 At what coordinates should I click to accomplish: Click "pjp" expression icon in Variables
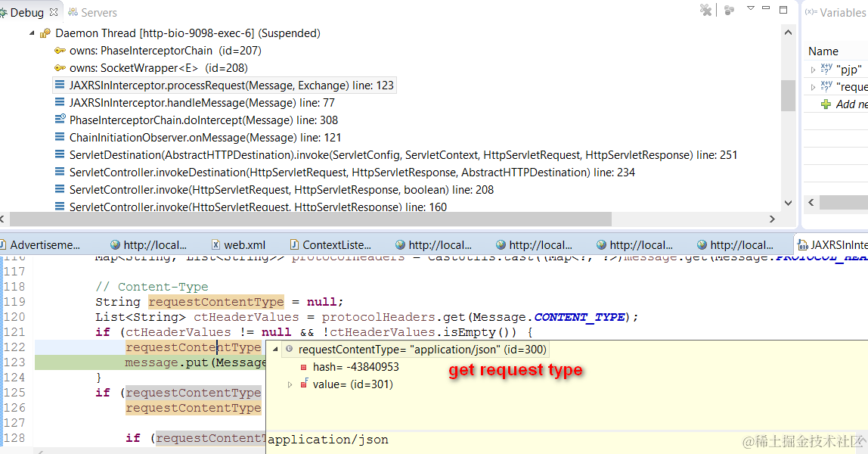(826, 69)
